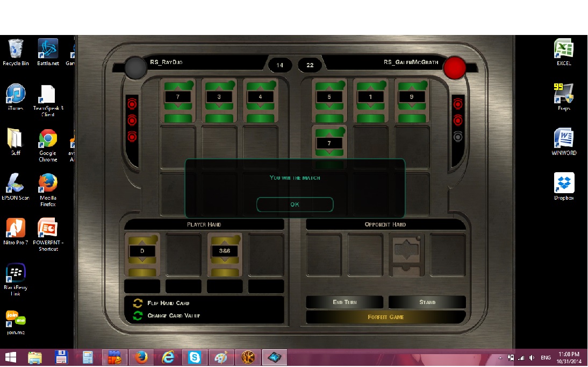588x367 pixels.
Task: Click OK in the win dialog
Action: coord(295,204)
